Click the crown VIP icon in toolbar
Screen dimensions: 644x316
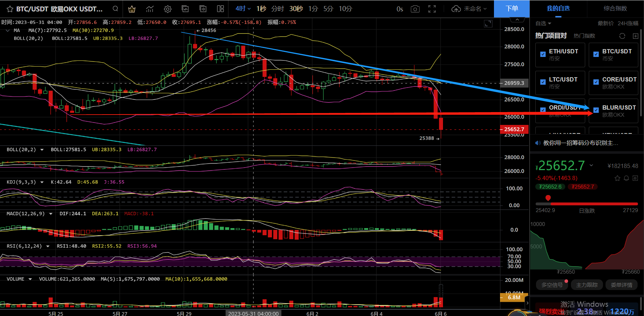[132, 9]
